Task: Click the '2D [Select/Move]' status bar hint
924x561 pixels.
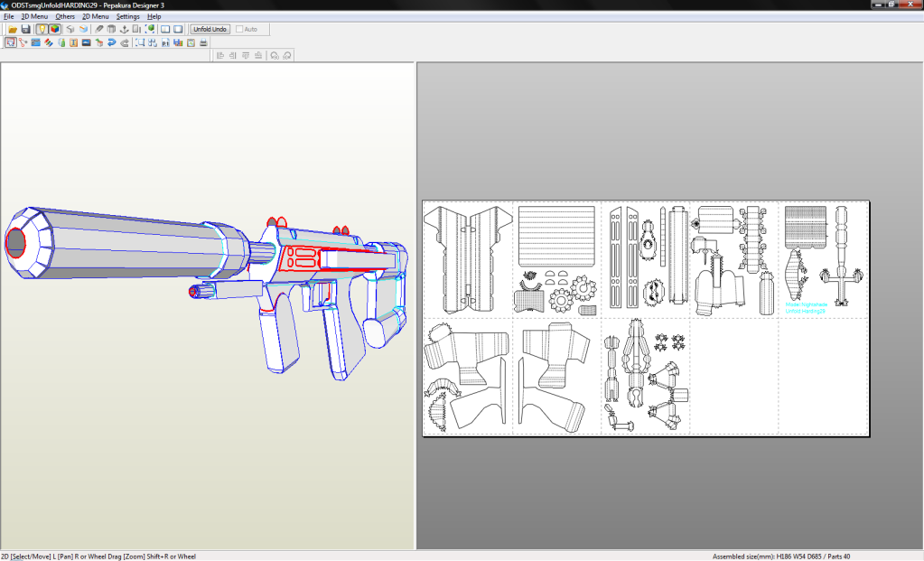Action: tap(26, 556)
